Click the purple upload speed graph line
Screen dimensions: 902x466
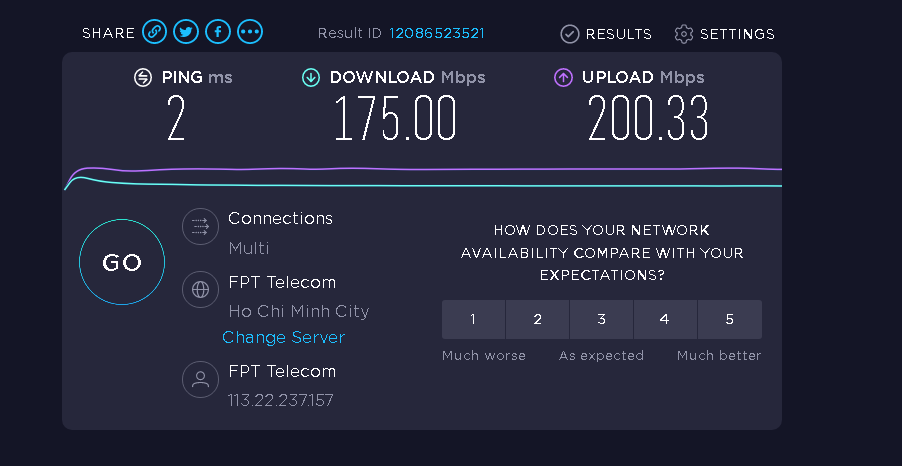[x=423, y=169]
